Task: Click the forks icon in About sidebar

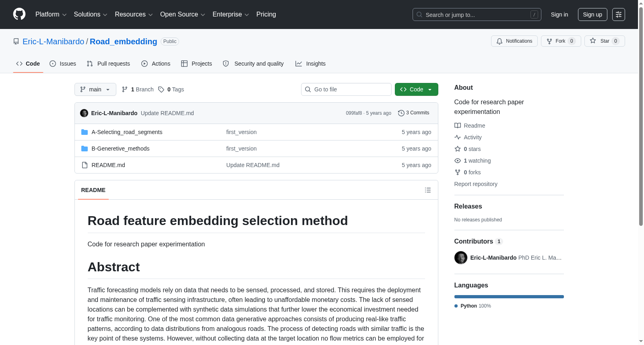Action: tap(458, 172)
